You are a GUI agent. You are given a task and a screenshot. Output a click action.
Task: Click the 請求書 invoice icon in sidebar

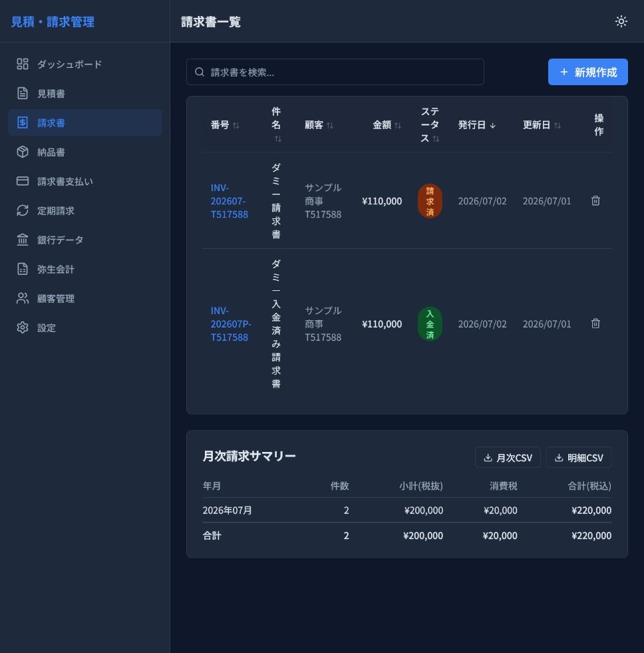coord(23,122)
